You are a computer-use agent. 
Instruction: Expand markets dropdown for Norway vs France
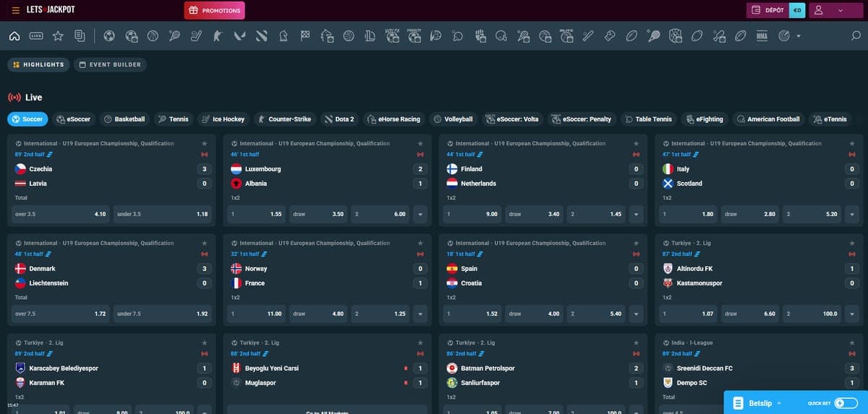420,314
